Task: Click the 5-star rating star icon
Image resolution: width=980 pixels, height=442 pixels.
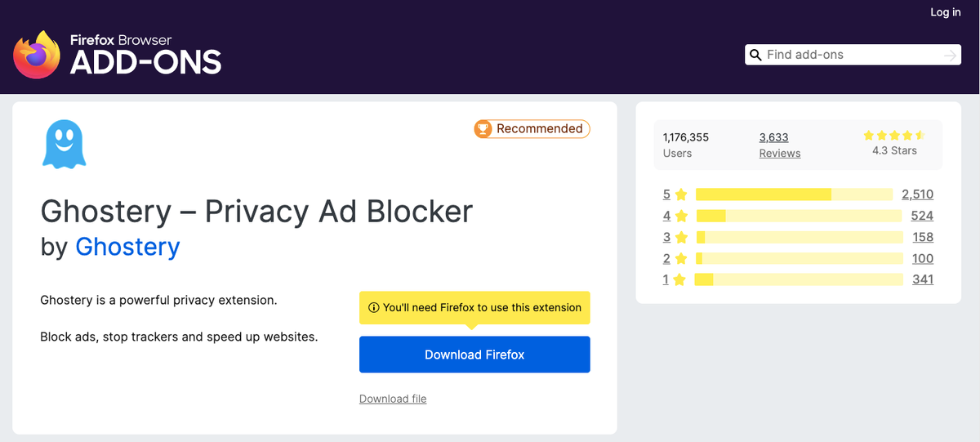Action: pos(681,194)
